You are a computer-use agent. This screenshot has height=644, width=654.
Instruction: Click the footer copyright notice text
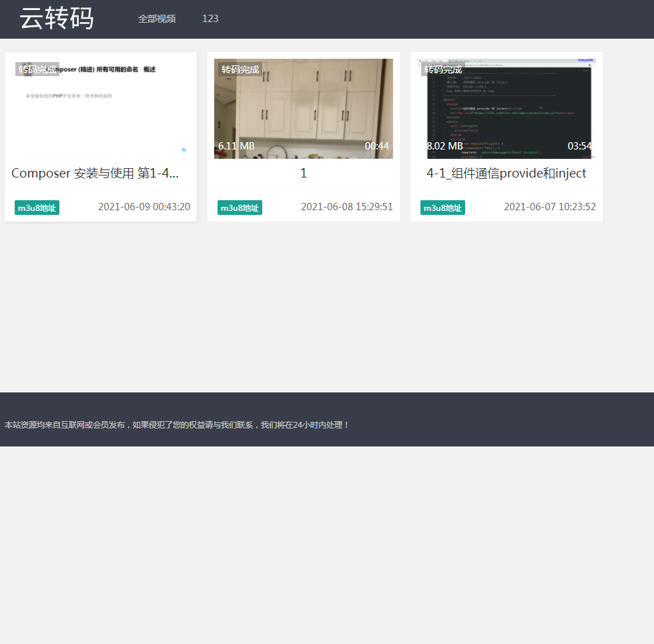(x=177, y=425)
